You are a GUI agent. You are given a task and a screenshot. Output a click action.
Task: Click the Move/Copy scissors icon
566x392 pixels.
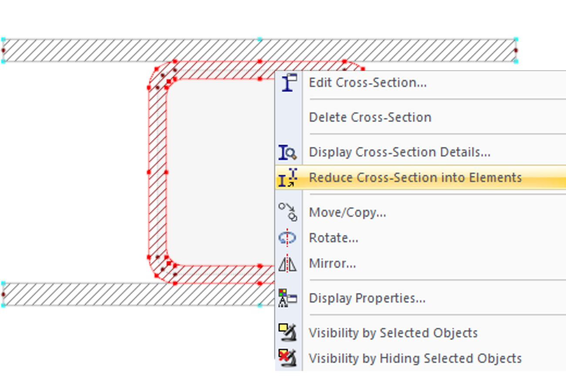pos(289,212)
